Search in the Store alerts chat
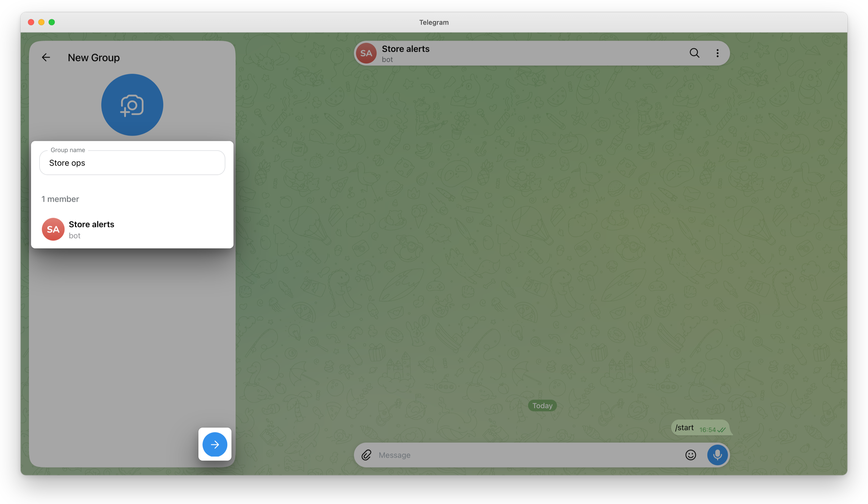 694,53
